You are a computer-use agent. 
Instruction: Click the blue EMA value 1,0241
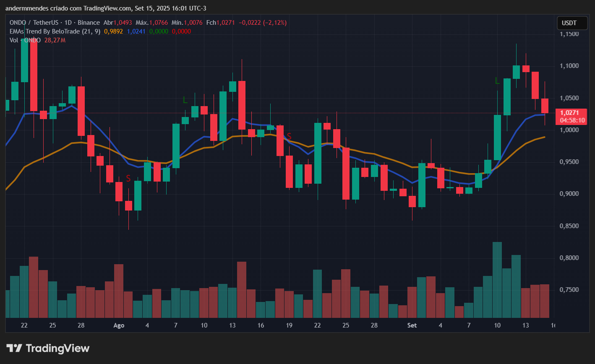(136, 31)
